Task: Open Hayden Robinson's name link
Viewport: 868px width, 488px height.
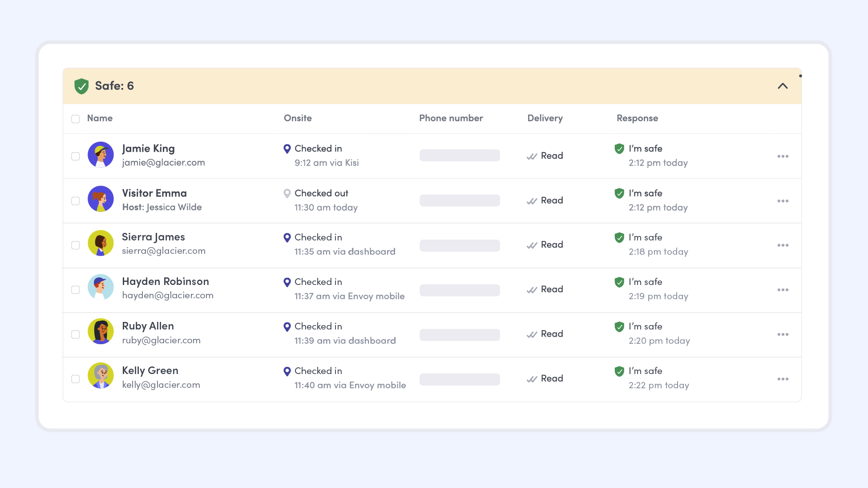Action: (165, 281)
